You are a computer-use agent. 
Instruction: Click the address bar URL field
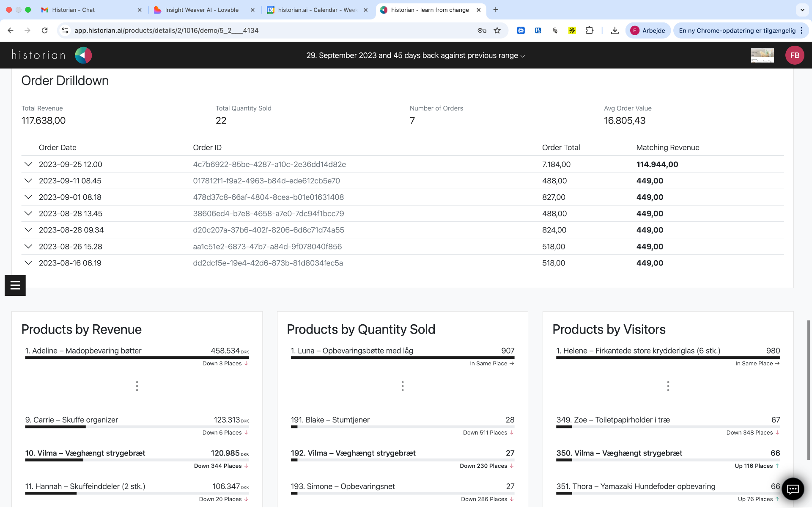[x=271, y=30]
